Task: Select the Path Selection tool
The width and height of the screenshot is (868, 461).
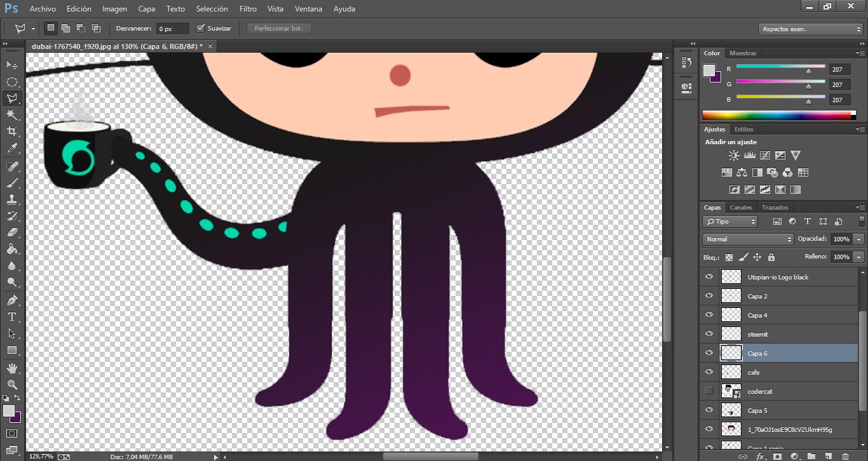Action: tap(11, 333)
